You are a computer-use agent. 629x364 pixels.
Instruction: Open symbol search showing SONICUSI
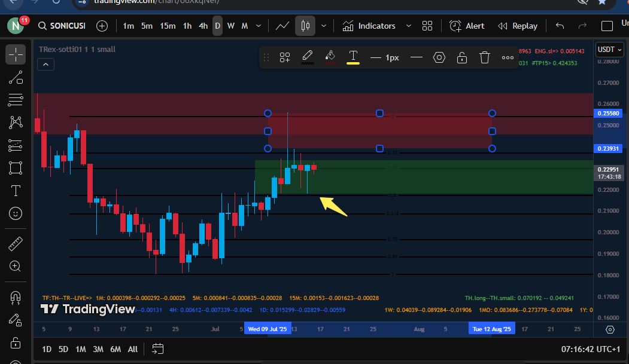pyautogui.click(x=62, y=26)
